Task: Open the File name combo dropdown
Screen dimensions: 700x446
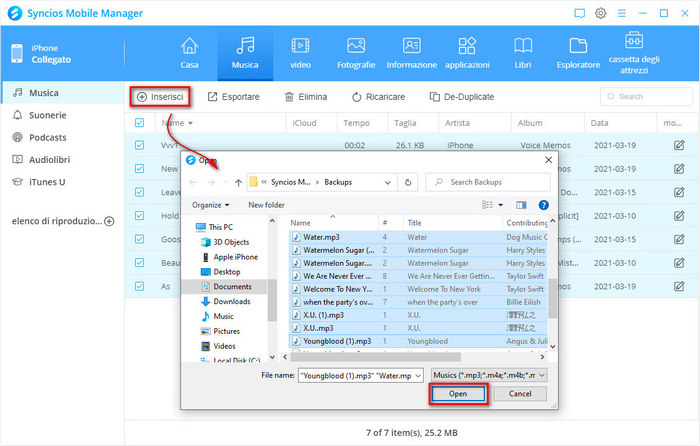Action: point(418,375)
